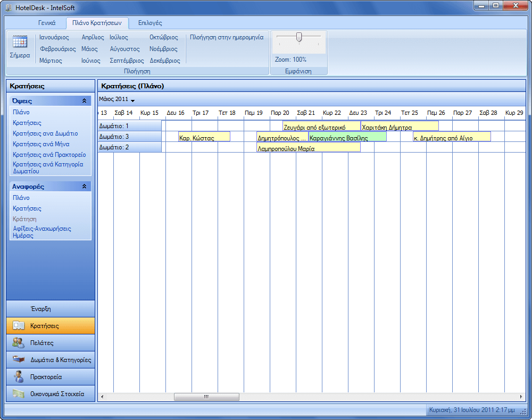The image size is (532, 420).
Task: Click the HotelDesk title bar app icon
Action: point(10,7)
